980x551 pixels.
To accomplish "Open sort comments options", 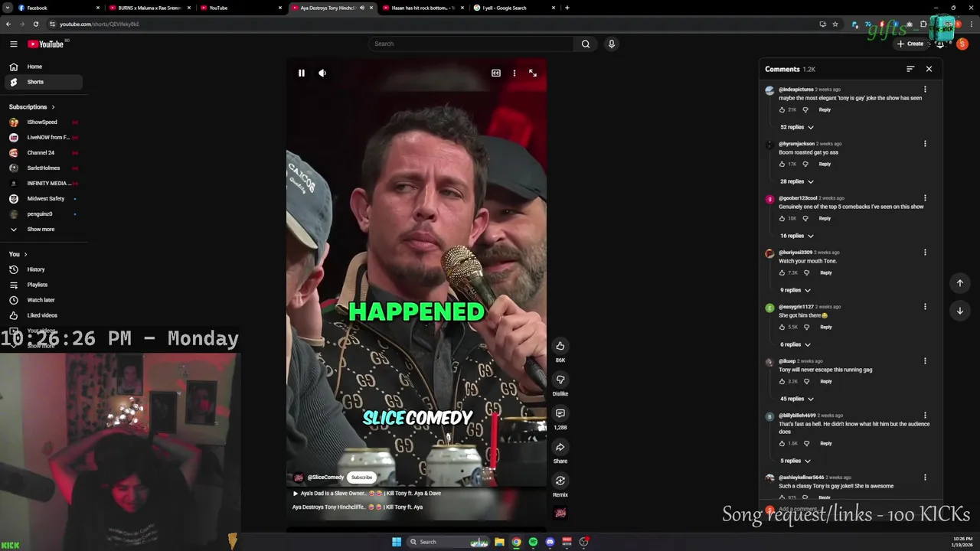I will [910, 69].
